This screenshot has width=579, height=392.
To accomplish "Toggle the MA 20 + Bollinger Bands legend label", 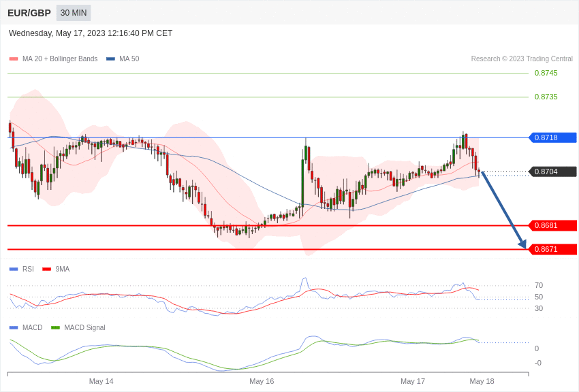I will 60,59.
